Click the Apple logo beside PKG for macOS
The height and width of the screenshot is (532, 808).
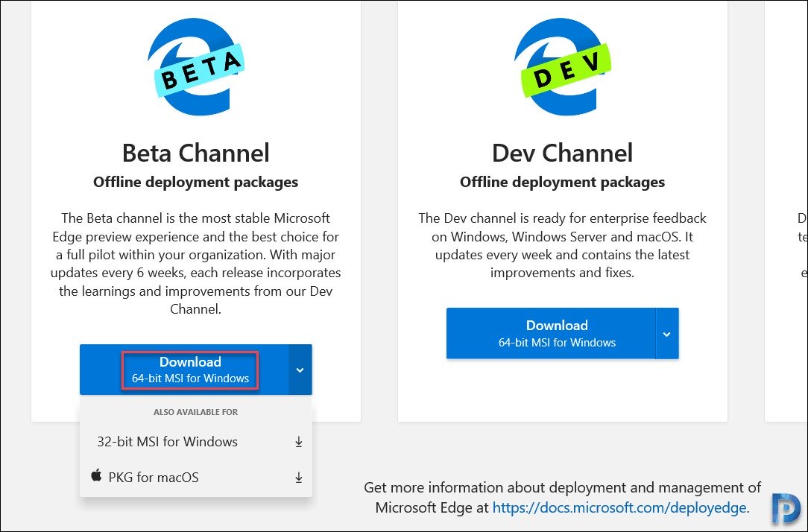[x=96, y=475]
